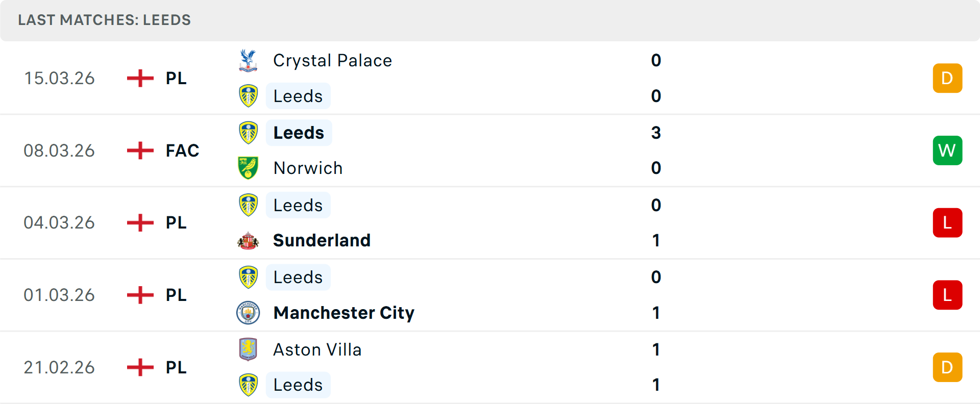This screenshot has width=980, height=404.
Task: Click the Sunderland club crest
Action: click(248, 240)
